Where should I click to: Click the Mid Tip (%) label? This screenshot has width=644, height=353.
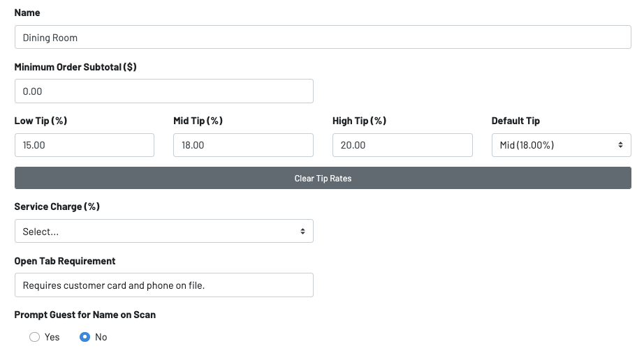[x=198, y=121]
